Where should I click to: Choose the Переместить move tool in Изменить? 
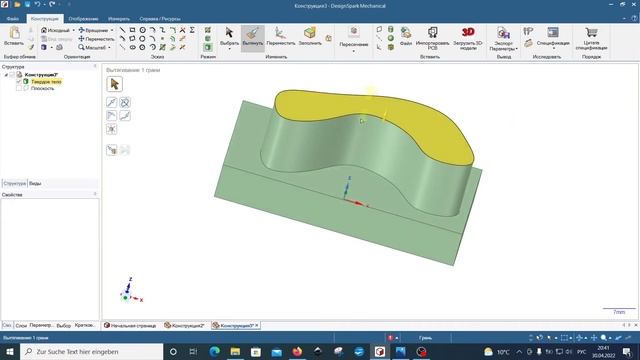[x=280, y=36]
